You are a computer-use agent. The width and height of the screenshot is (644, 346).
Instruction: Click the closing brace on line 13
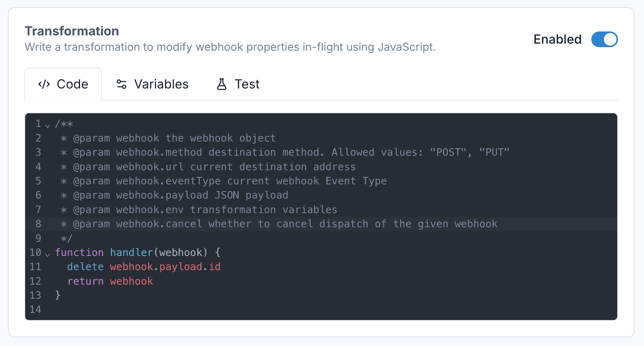click(x=58, y=295)
